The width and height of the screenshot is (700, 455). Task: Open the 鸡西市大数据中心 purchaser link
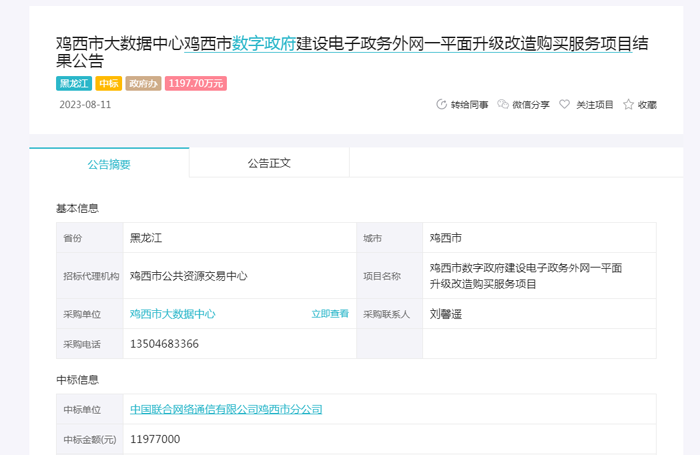point(172,314)
